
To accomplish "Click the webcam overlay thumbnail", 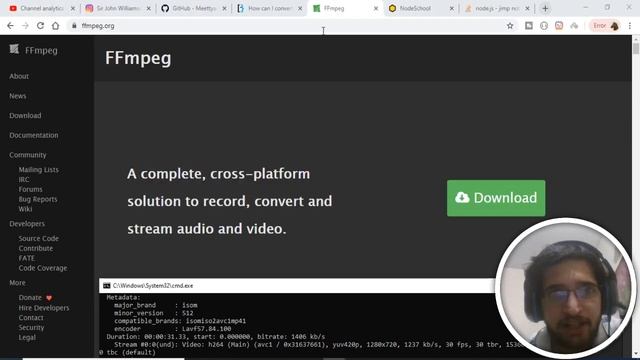I will click(566, 288).
